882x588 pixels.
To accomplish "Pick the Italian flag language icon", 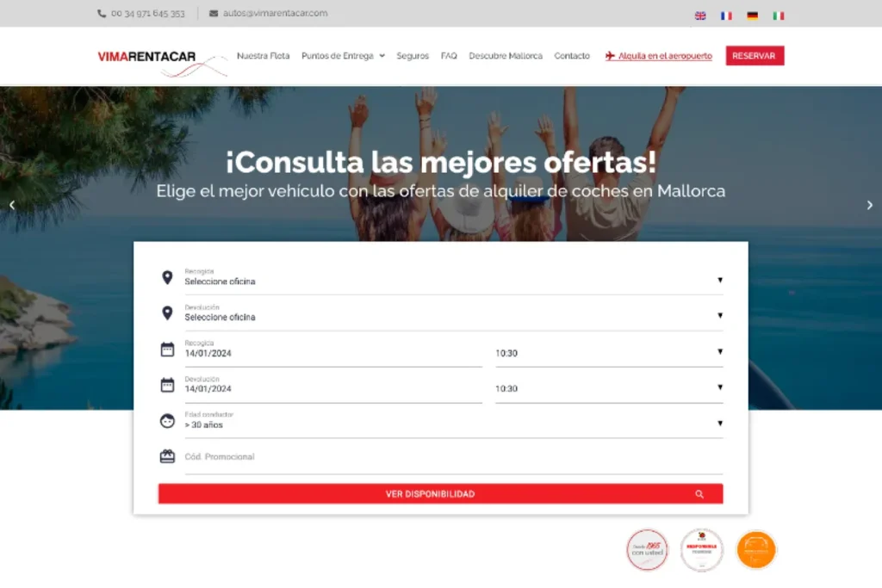I will tap(778, 15).
